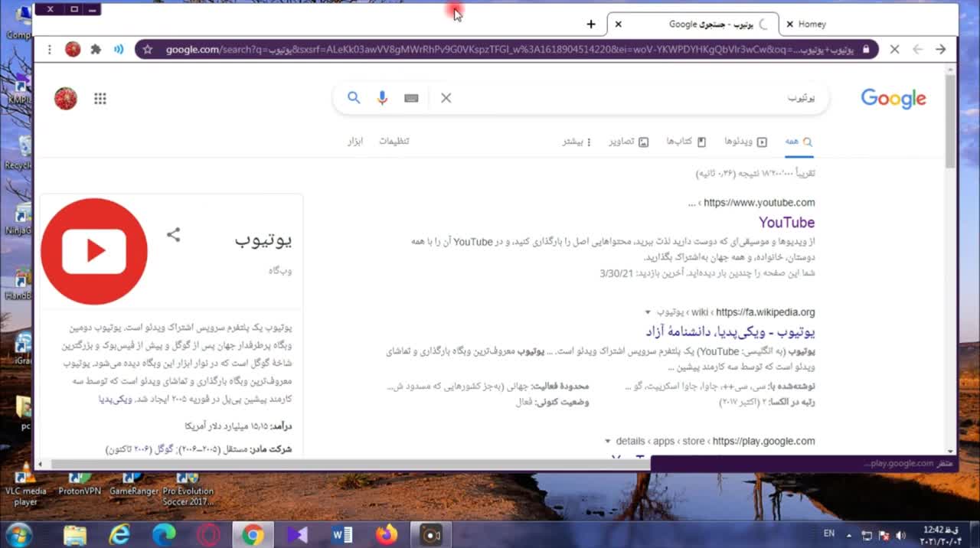
Task: Switch to the تصاویر images tab
Action: 629,142
